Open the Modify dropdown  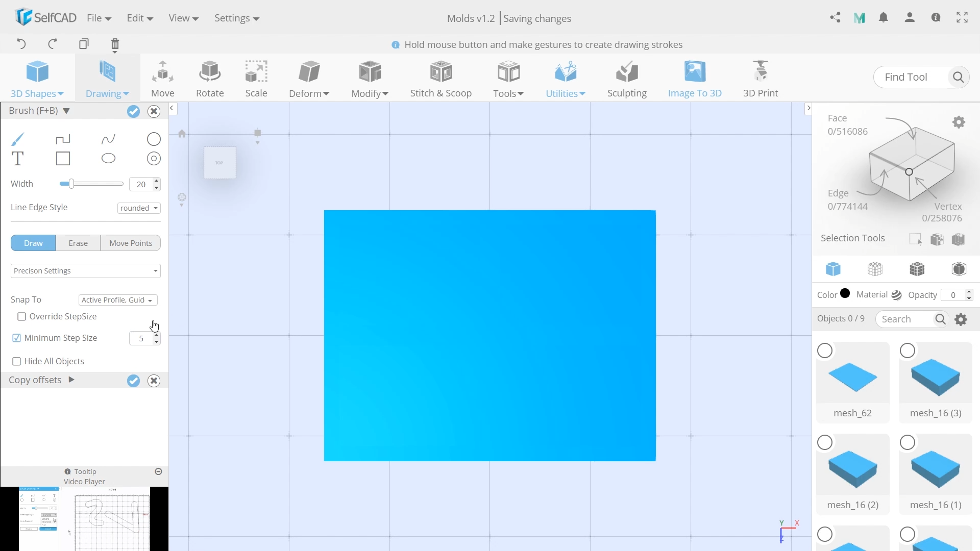coord(370,79)
